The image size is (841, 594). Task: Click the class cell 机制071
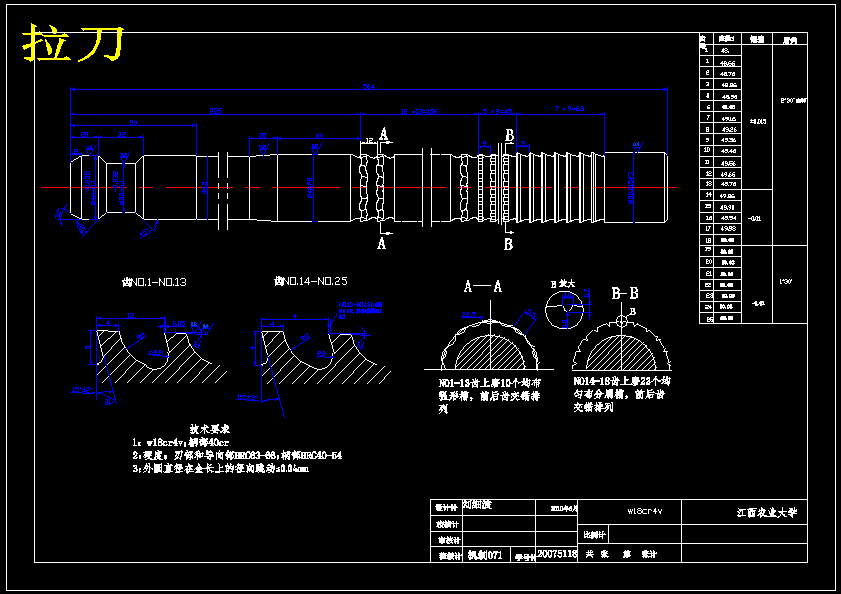click(x=485, y=555)
